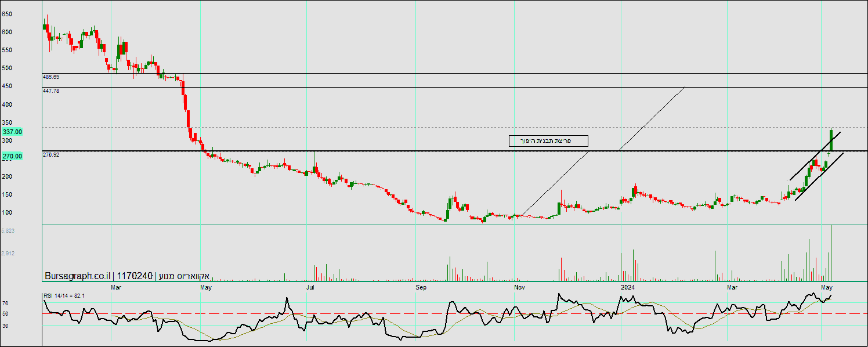This screenshot has width=868, height=347.
Task: Click the 400 price axis label
Action: pyautogui.click(x=7, y=104)
